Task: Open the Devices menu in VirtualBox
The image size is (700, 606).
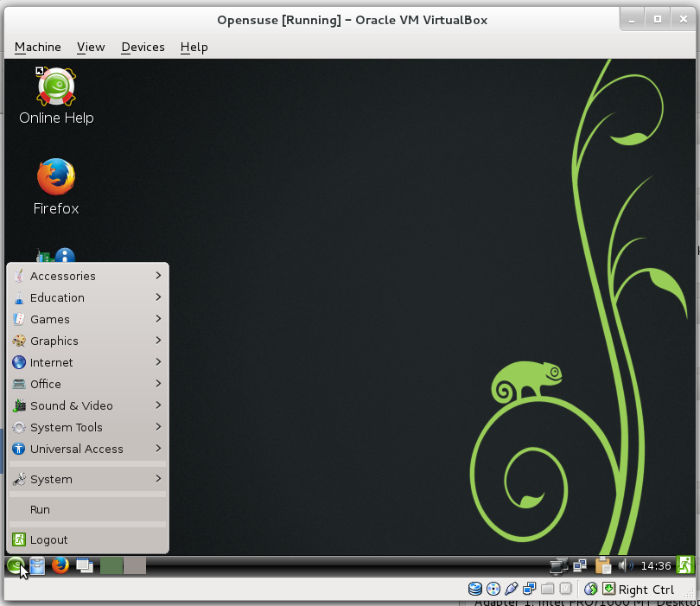Action: point(142,47)
